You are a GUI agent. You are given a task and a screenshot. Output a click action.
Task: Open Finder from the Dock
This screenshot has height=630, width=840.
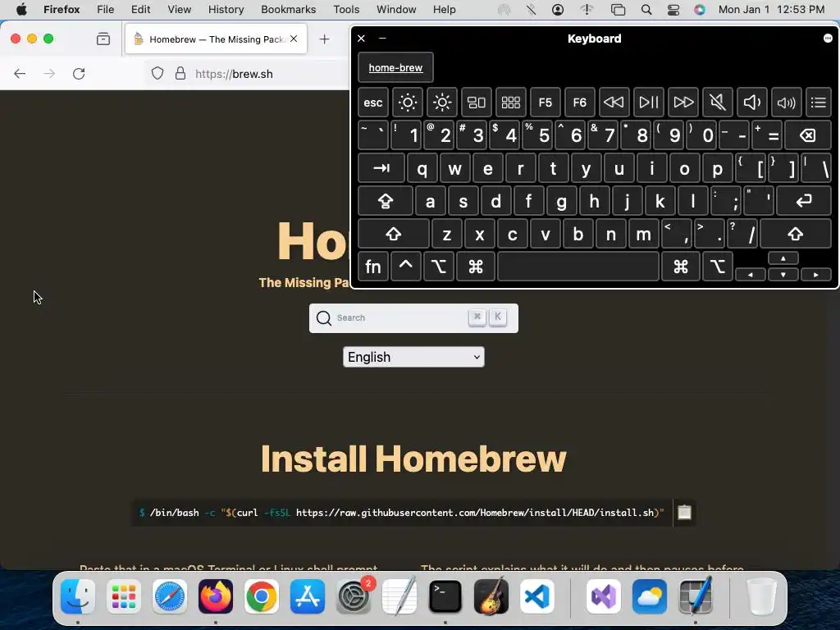click(x=78, y=596)
